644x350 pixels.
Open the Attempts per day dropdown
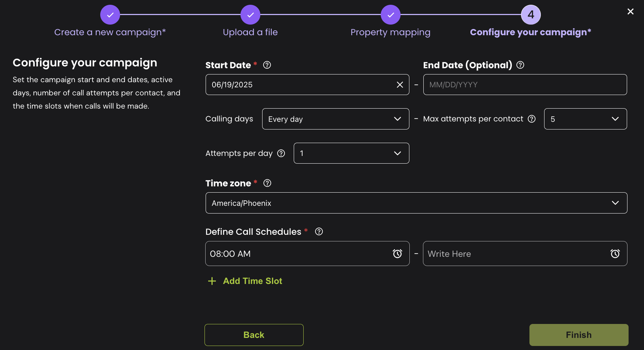pos(351,153)
